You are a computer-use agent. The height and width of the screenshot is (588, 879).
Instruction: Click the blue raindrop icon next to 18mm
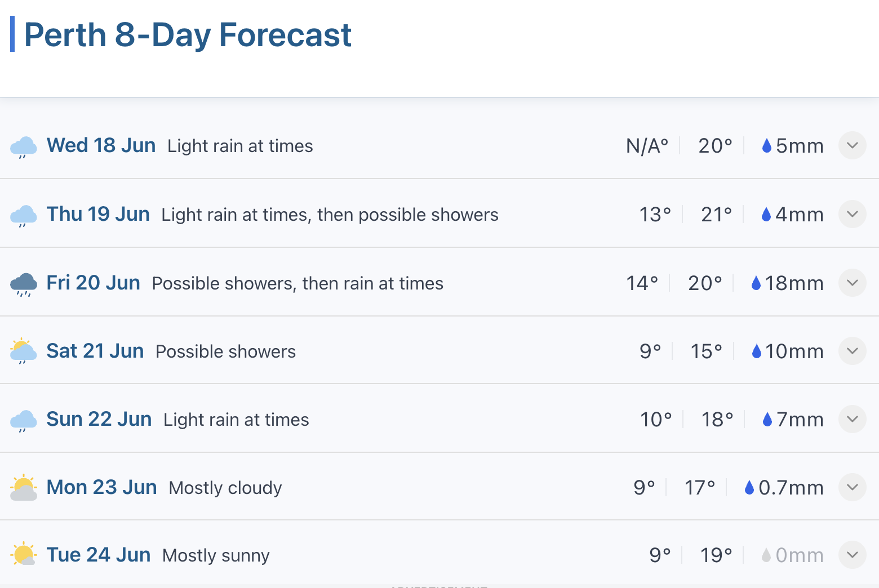point(756,283)
